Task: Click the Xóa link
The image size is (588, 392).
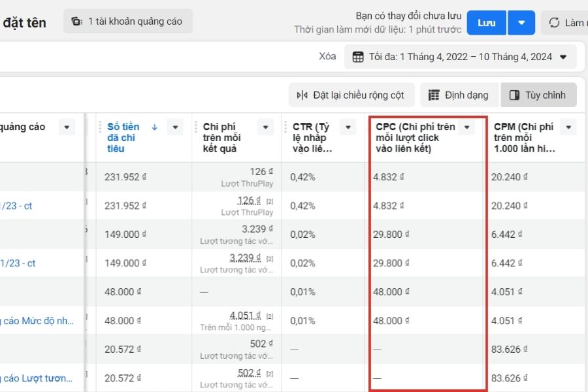Action: coord(327,56)
